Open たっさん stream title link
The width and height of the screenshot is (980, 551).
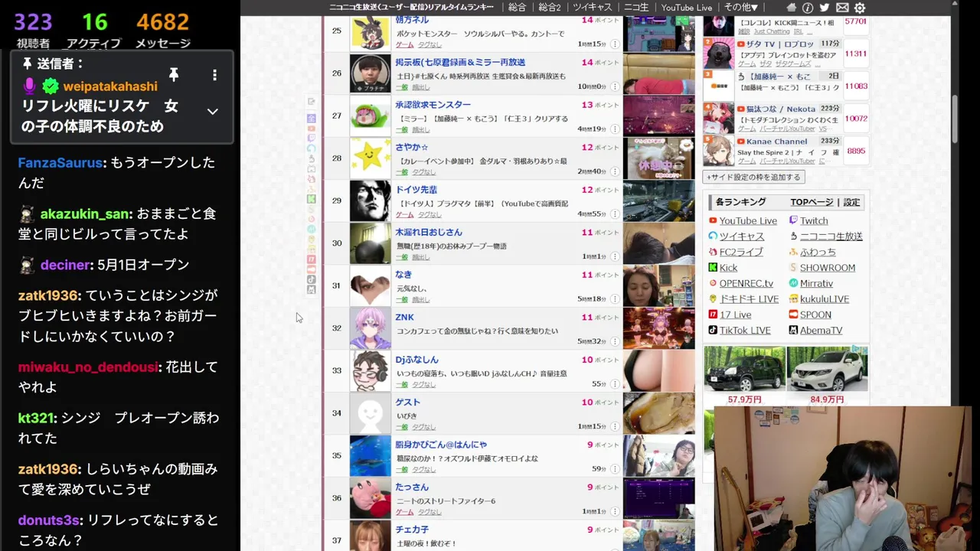[x=412, y=487]
